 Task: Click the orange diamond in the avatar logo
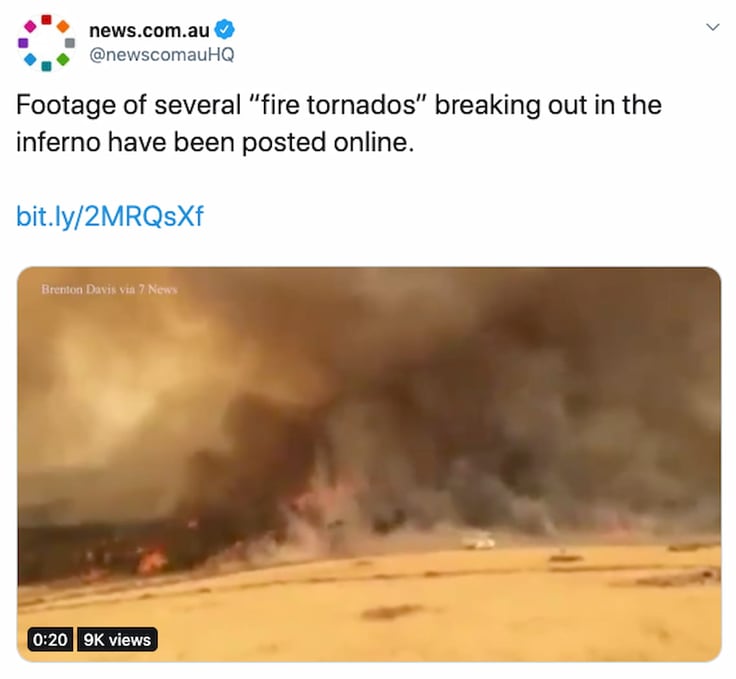tap(63, 27)
